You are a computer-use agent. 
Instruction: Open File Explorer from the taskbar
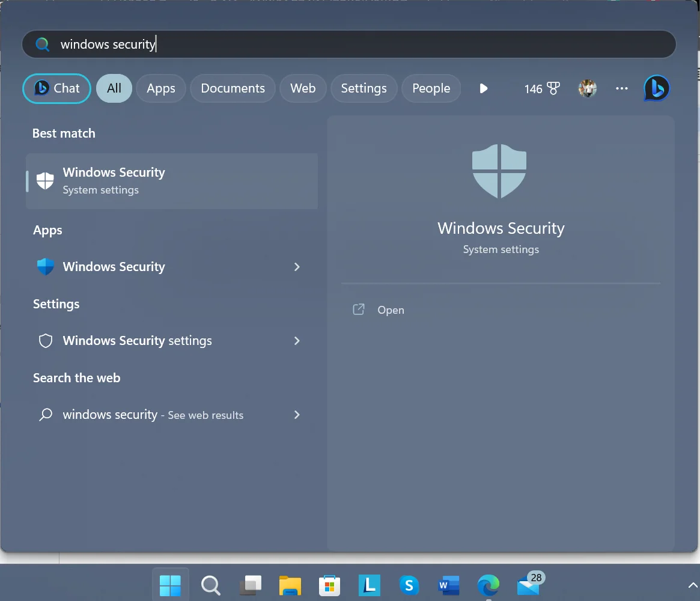tap(290, 585)
